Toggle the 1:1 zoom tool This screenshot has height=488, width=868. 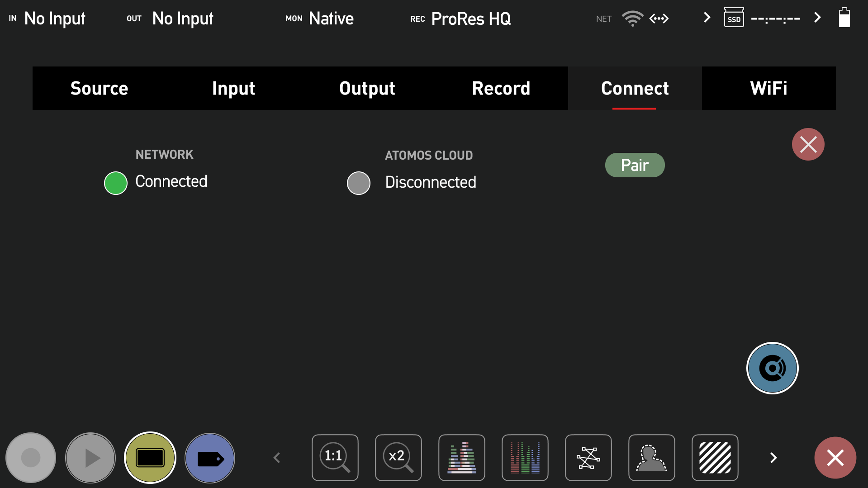tap(335, 457)
